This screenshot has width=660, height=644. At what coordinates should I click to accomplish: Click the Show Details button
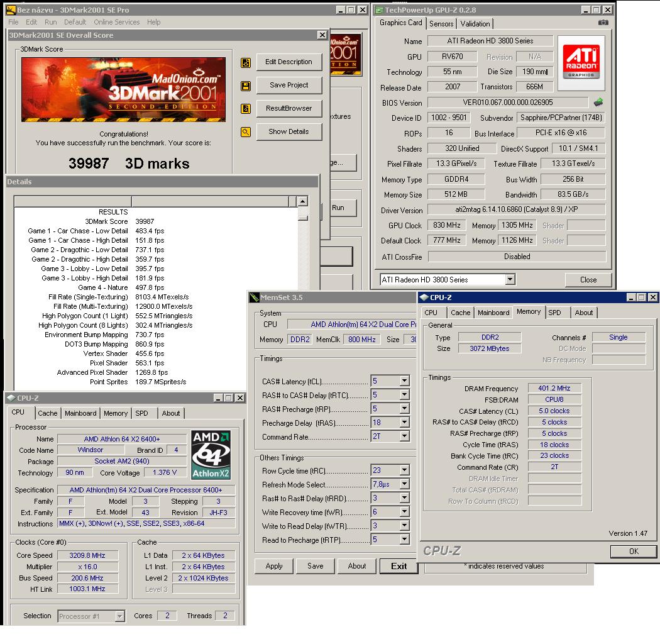(x=289, y=131)
